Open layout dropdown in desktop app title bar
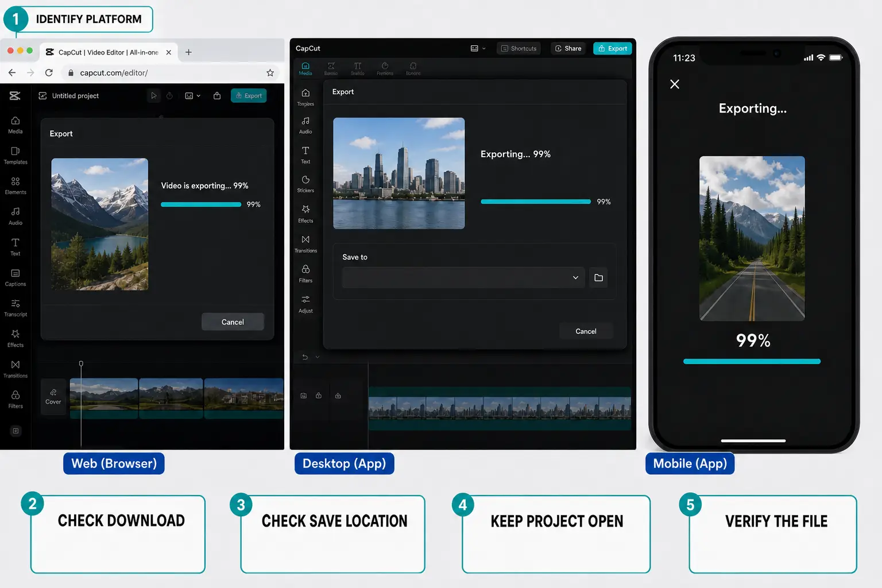 point(478,48)
